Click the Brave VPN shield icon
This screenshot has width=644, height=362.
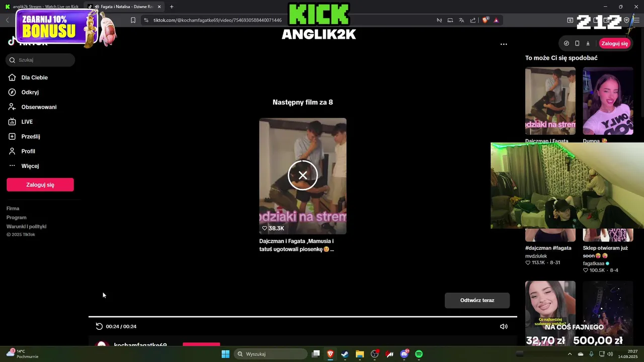(626, 20)
